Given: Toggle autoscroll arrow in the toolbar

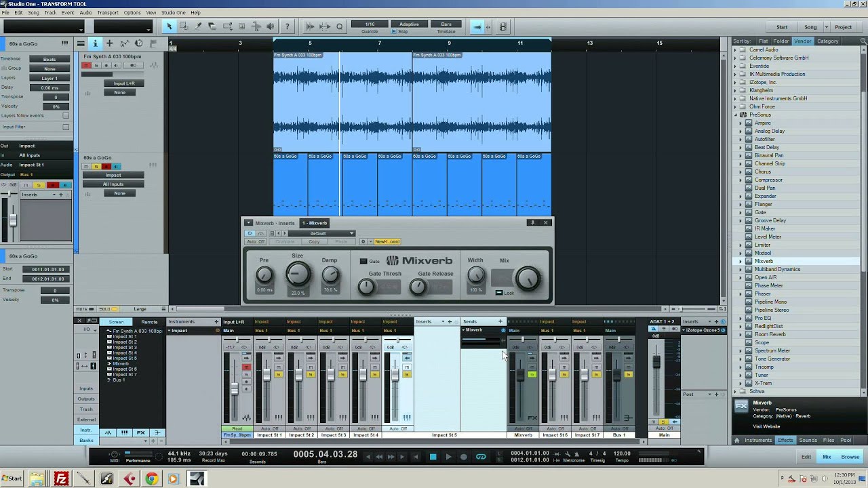Looking at the screenshot, I should point(477,27).
